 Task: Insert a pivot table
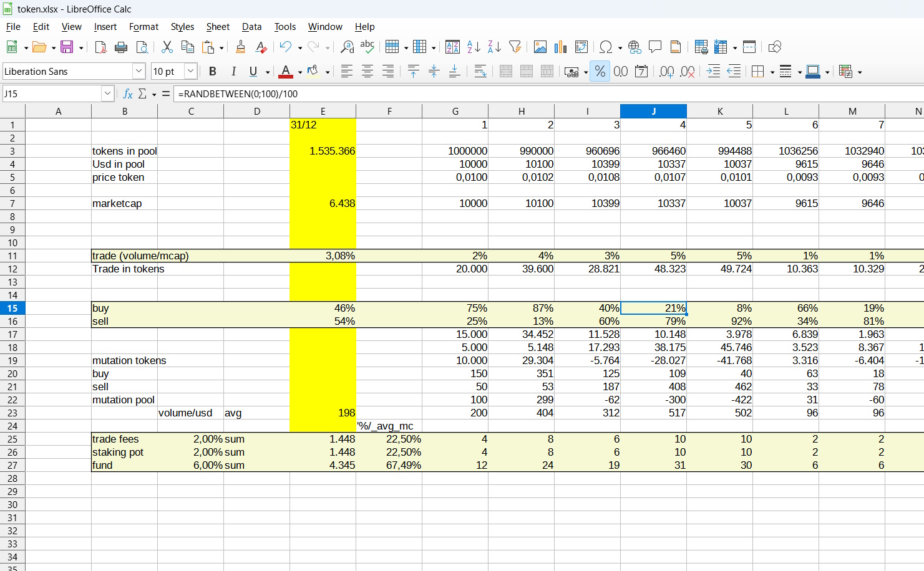pos(581,47)
